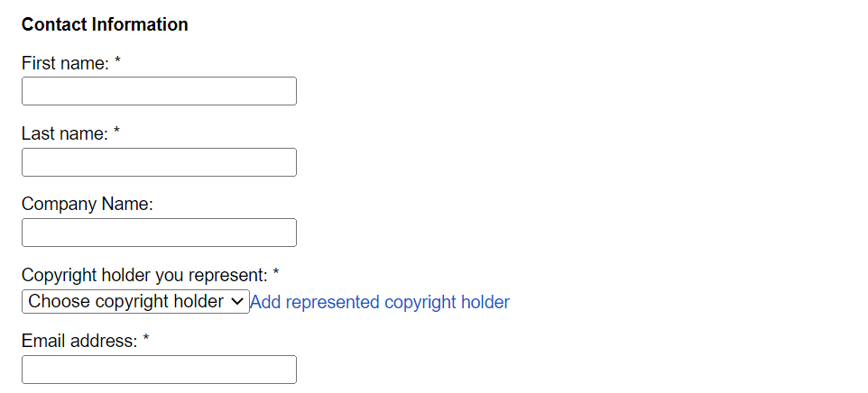This screenshot has width=868, height=393.
Task: Click the asterisk after Copyright holder label
Action: coord(276,273)
